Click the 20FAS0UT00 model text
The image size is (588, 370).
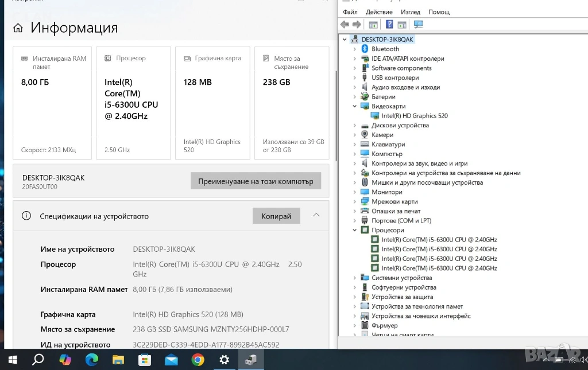coord(40,186)
